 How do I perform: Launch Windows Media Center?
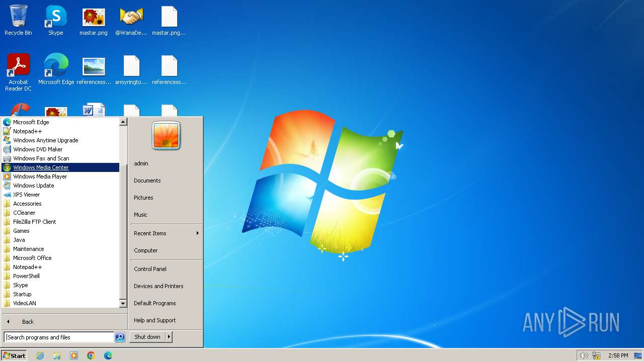60,167
